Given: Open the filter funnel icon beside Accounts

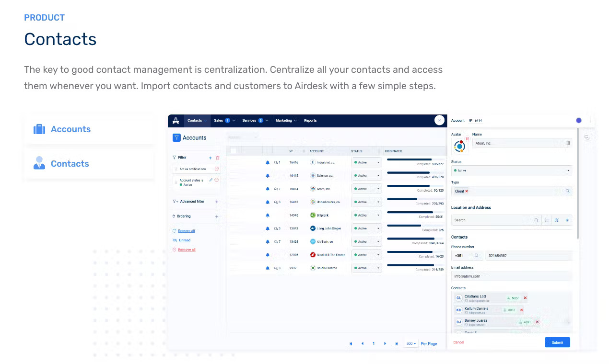Looking at the screenshot, I should 176,137.
